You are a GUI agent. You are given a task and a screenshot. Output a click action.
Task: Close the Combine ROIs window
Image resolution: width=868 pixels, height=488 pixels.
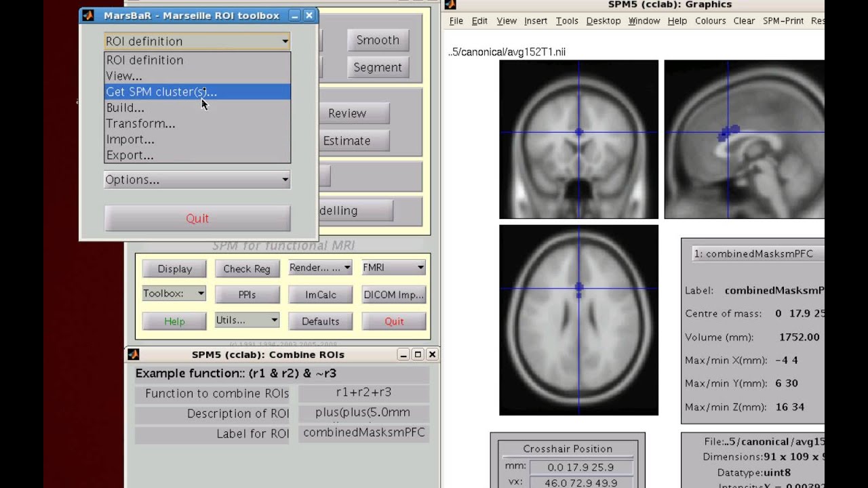432,354
